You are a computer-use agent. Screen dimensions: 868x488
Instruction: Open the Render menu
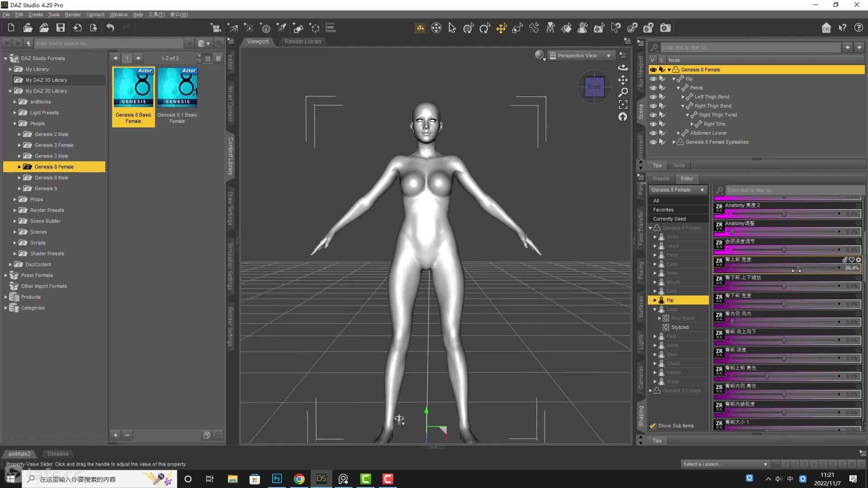(x=73, y=14)
